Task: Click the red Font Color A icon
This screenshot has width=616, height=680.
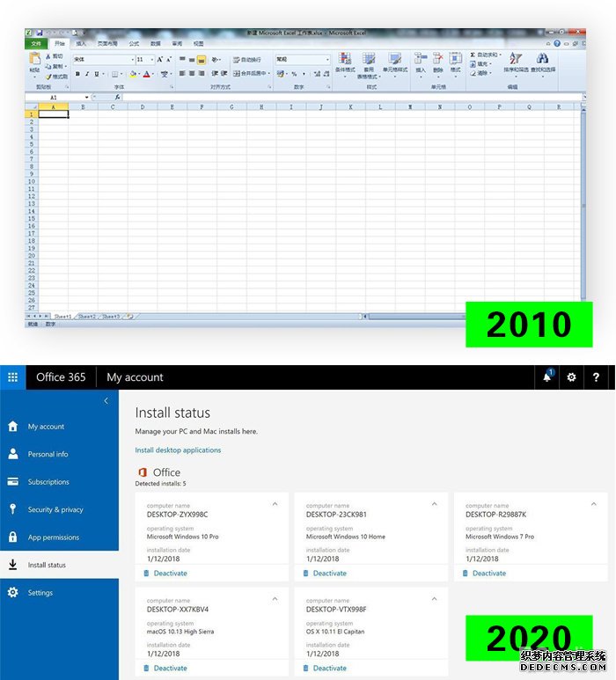Action: (147, 74)
